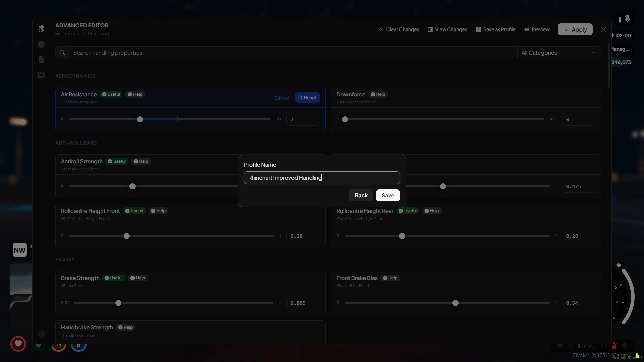Click the Profile Name text field
The image size is (644, 362).
click(321, 178)
